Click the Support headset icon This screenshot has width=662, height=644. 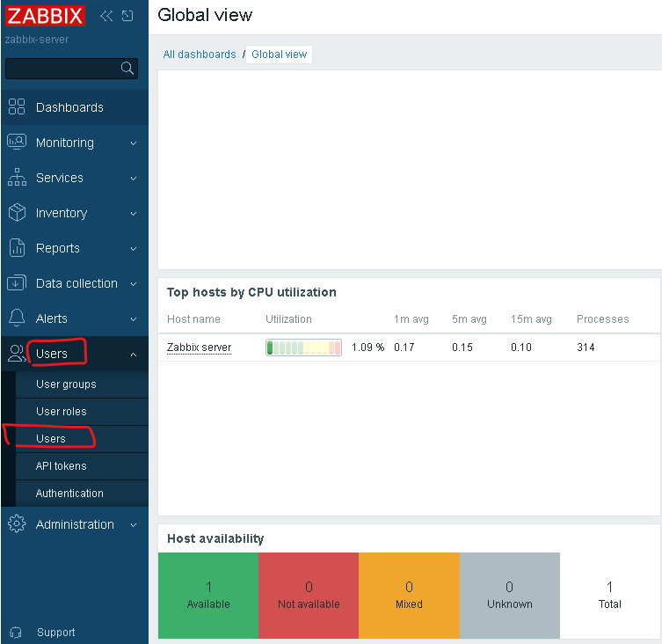coord(16,633)
